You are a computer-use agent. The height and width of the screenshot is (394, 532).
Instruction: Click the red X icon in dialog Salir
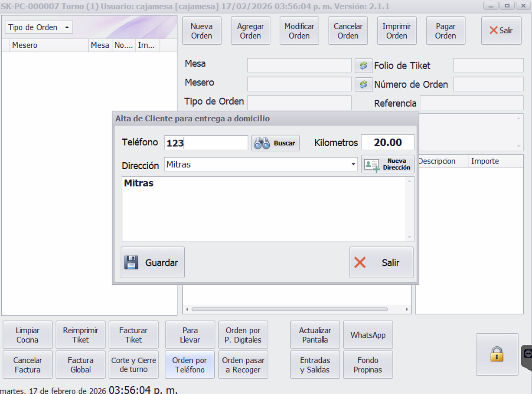click(360, 263)
